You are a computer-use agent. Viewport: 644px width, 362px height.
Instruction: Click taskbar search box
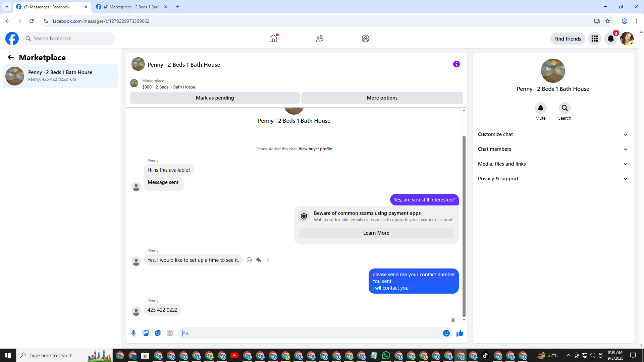coord(64,355)
